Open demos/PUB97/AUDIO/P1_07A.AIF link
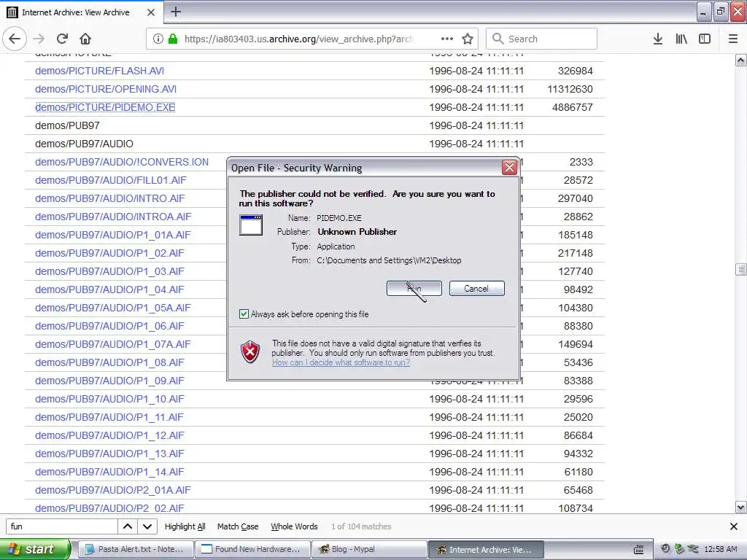The image size is (747, 560). tap(113, 344)
